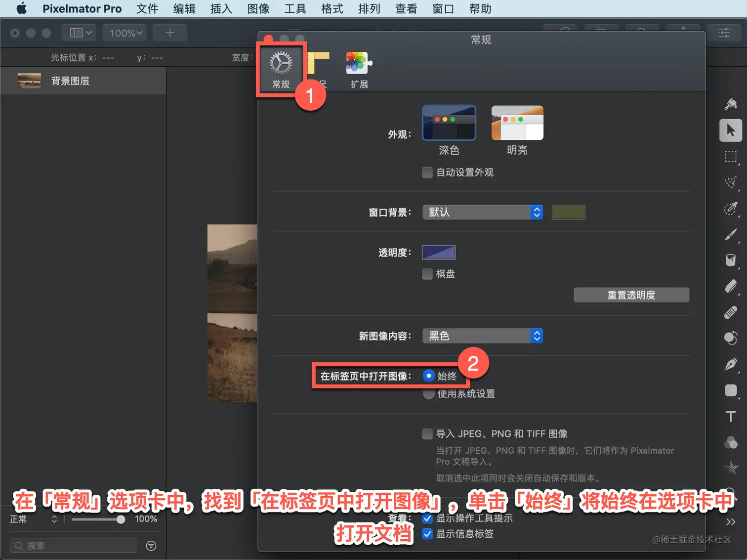Enable 导入 JPEG、PNG 和 TIFF 图像 checkbox

427,434
